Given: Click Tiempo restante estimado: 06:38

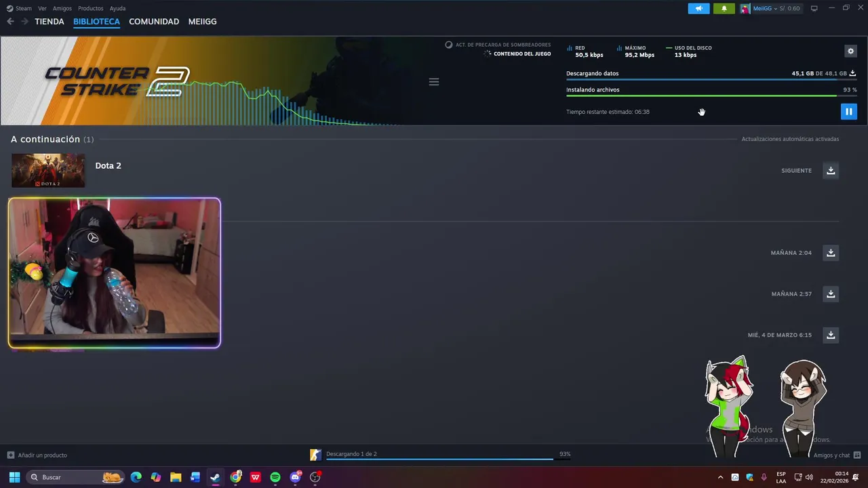Looking at the screenshot, I should coord(608,112).
